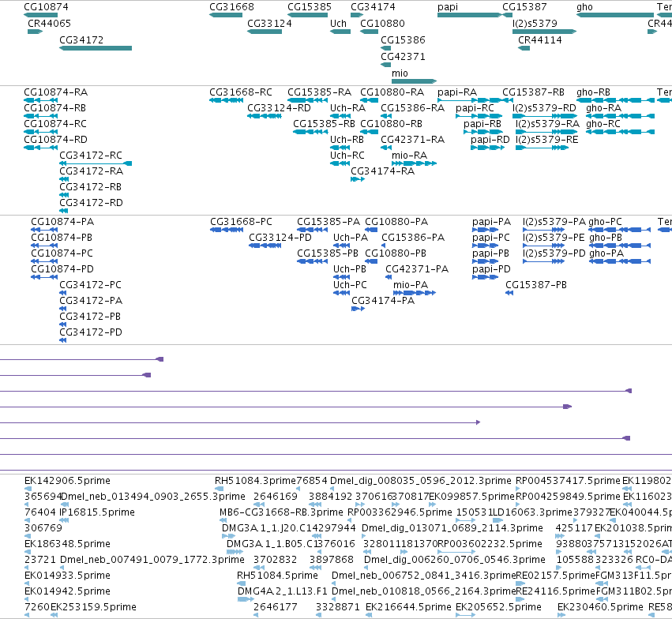Select transcript papi-RD
Screen dimensions: 672x619
pos(490,140)
